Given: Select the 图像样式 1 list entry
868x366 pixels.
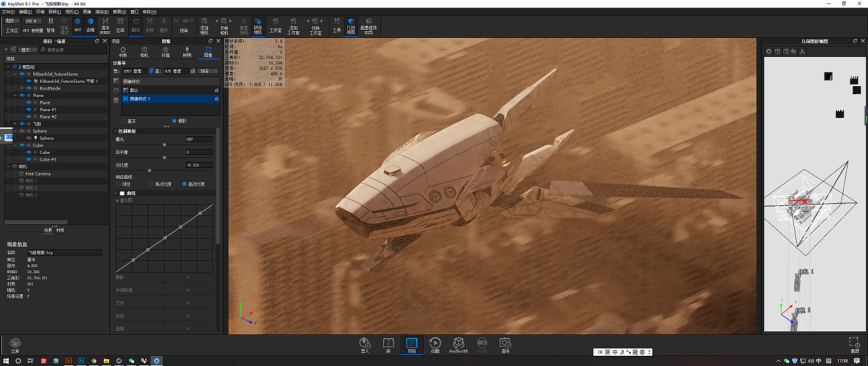Looking at the screenshot, I should [x=171, y=99].
